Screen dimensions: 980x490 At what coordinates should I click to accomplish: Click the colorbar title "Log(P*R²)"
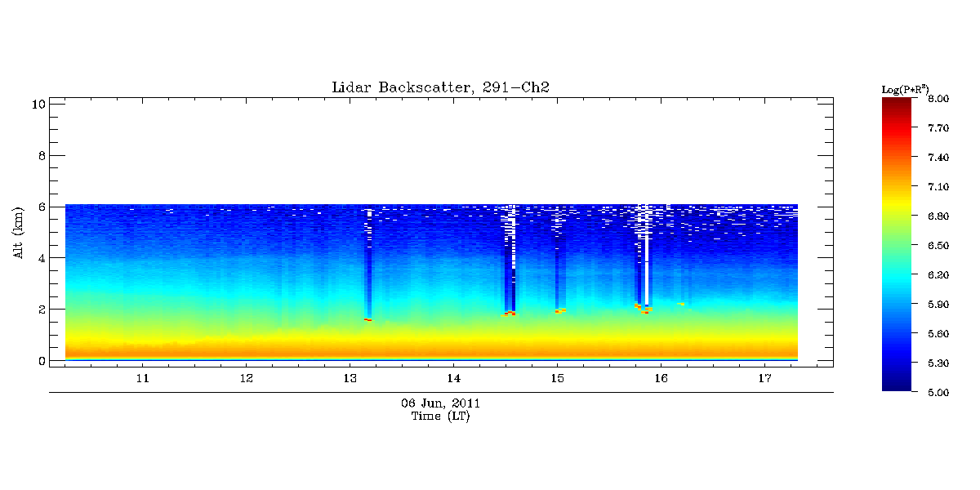point(905,89)
